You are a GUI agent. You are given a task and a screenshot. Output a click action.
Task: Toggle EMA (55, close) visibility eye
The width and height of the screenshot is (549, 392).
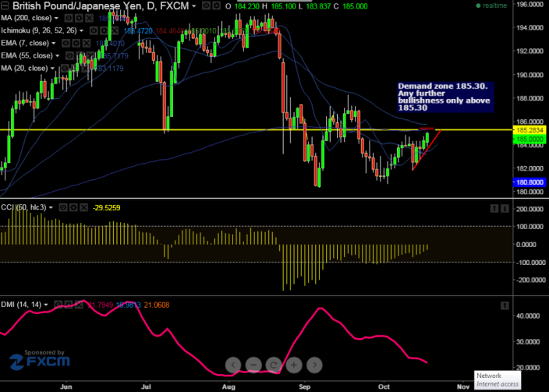click(69, 55)
